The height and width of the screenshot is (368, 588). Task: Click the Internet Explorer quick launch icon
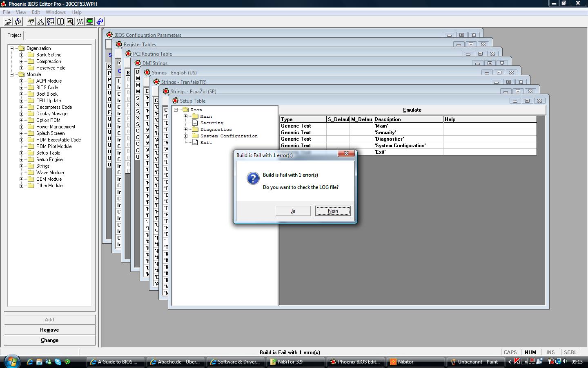click(x=30, y=362)
